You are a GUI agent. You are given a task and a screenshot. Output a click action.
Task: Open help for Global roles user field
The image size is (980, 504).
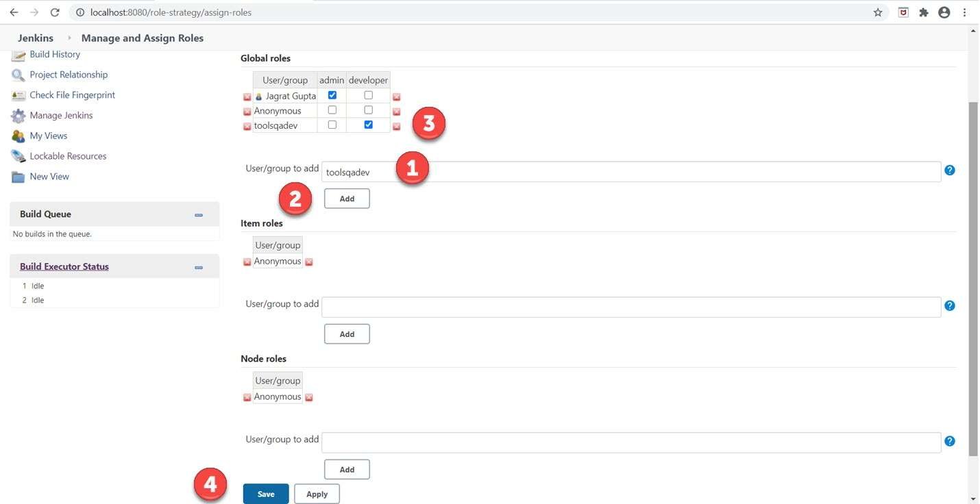tap(950, 170)
